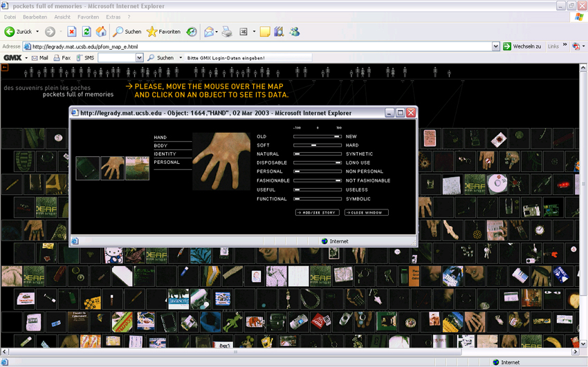Open the Suchen search toolbar button
Image resolution: width=588 pixels, height=367 pixels.
coord(127,32)
